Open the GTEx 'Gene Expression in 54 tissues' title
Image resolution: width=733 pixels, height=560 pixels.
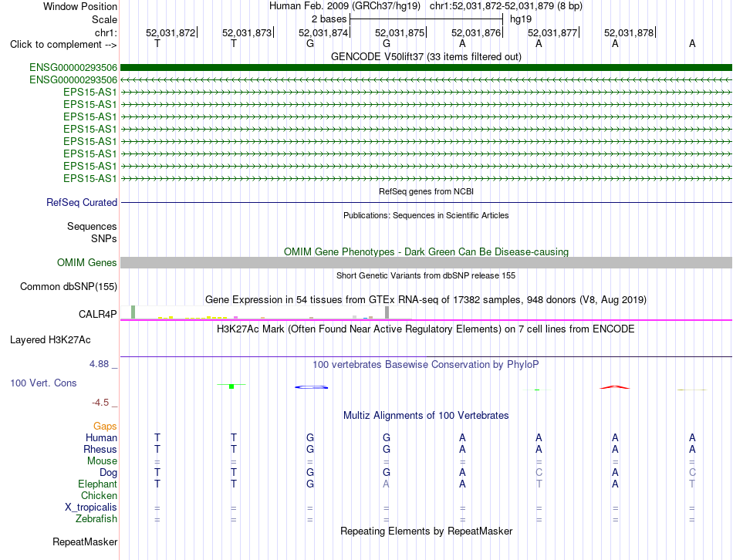pyautogui.click(x=426, y=299)
